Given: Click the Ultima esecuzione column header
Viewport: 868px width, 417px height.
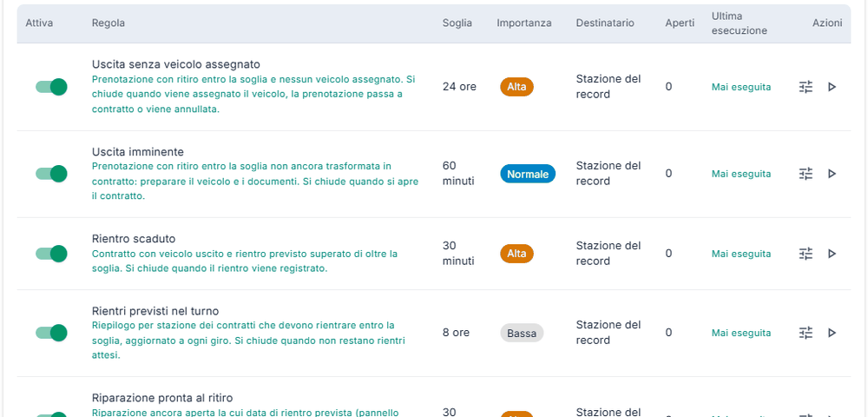Looking at the screenshot, I should [739, 23].
